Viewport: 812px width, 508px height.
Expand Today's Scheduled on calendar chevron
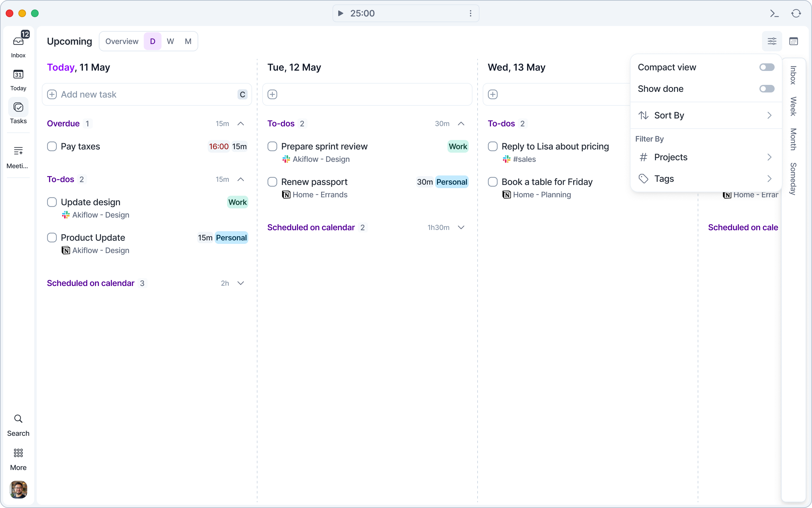point(241,283)
